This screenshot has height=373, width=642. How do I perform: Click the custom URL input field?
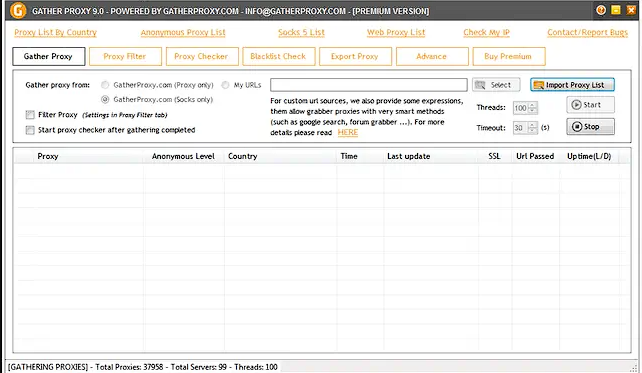click(x=368, y=85)
